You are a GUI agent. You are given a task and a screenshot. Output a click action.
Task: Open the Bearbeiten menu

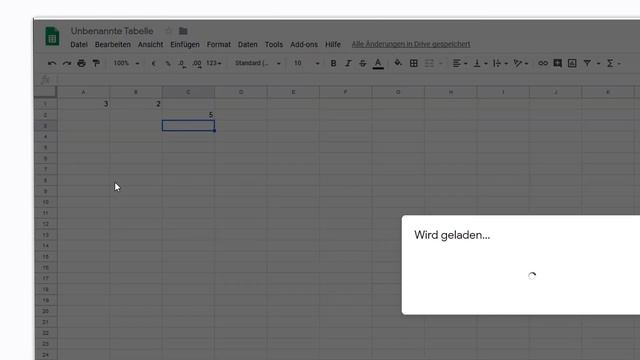click(x=113, y=44)
